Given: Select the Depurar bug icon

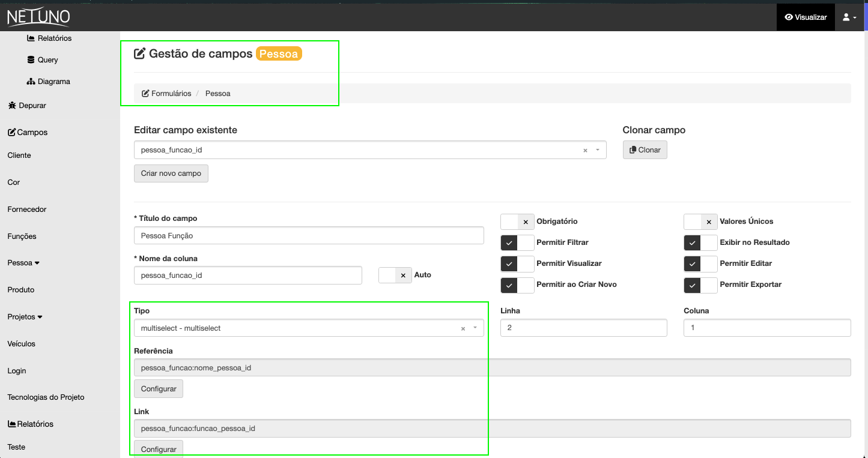Looking at the screenshot, I should [13, 105].
